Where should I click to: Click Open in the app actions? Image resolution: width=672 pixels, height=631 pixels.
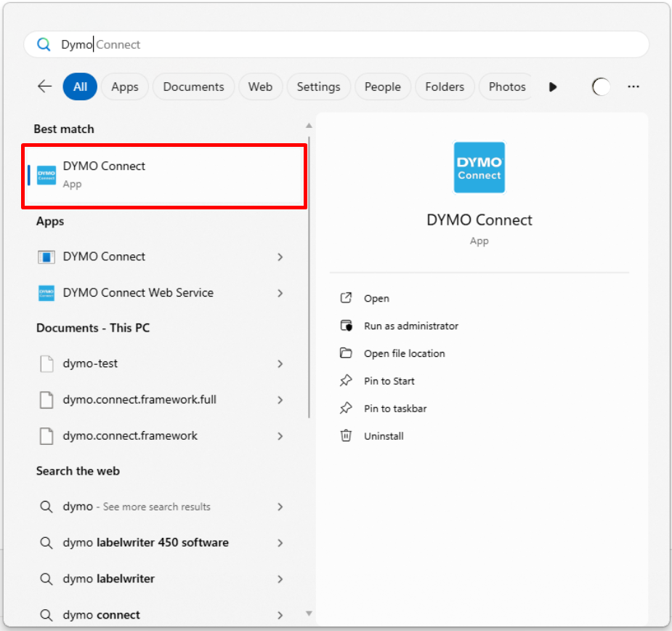(x=376, y=298)
